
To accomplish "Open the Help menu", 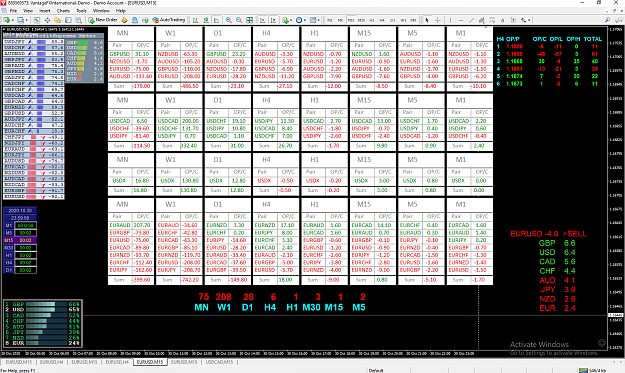I will (x=120, y=11).
